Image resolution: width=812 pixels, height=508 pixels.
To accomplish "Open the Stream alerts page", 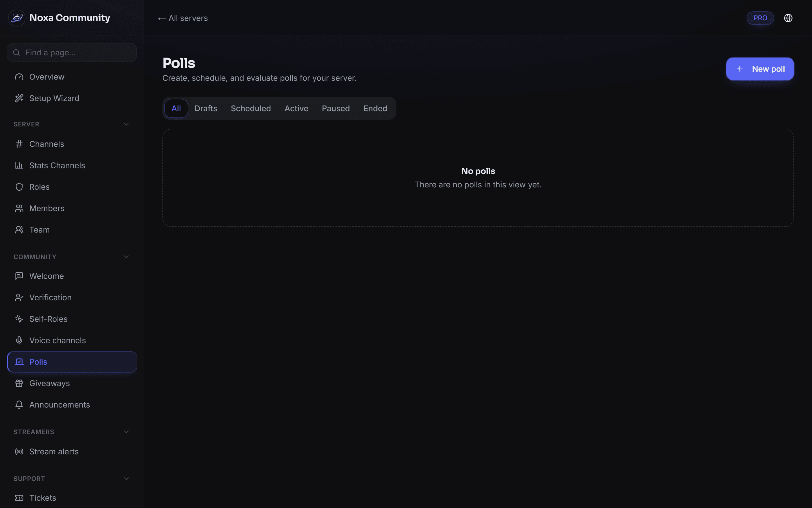I will 72,452.
